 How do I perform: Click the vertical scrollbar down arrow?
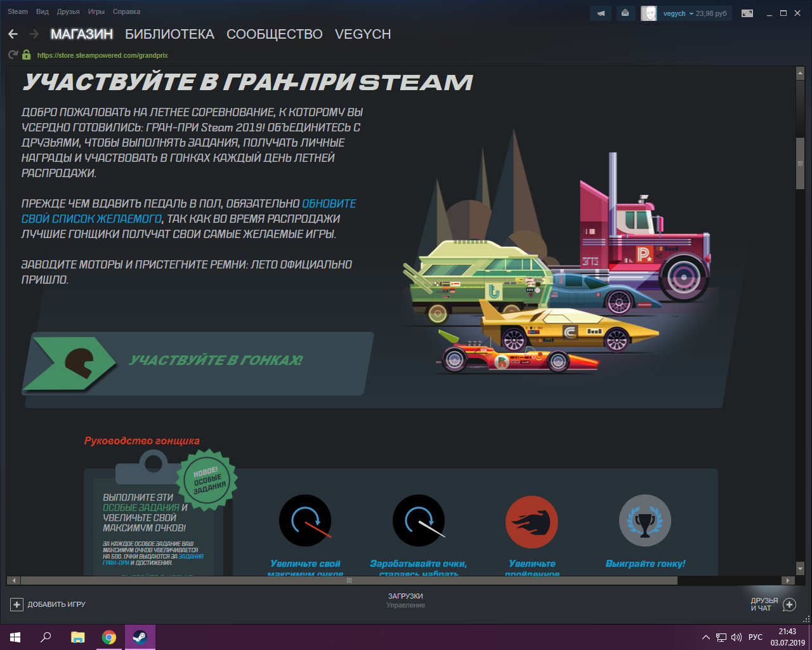point(800,569)
